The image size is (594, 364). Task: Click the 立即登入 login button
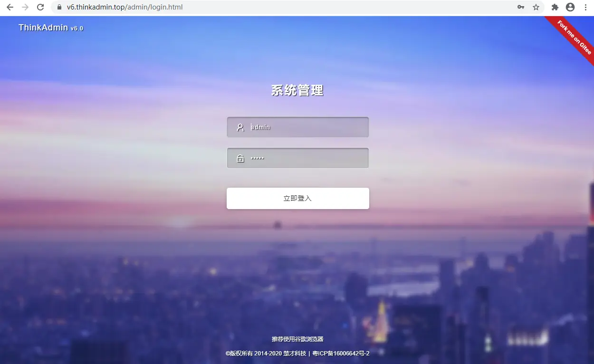coord(298,198)
